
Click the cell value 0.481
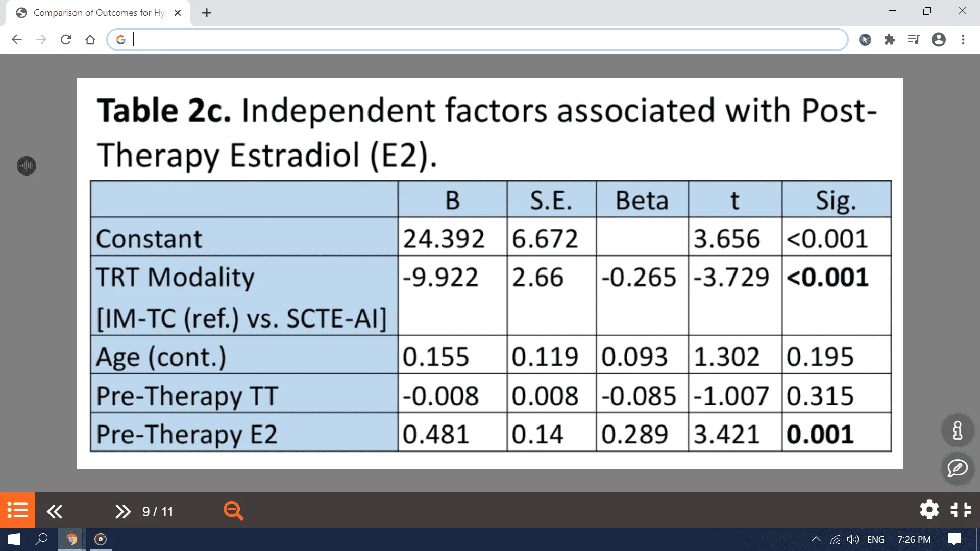[436, 435]
